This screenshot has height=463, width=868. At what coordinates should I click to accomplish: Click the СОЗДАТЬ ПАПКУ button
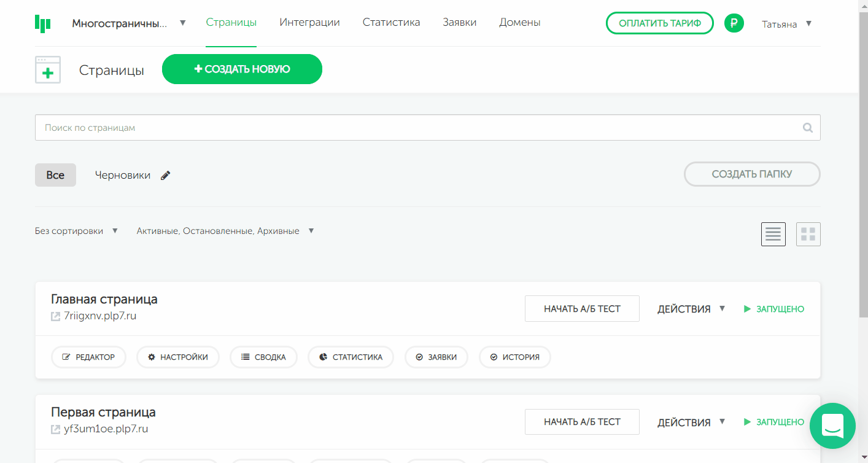[751, 174]
